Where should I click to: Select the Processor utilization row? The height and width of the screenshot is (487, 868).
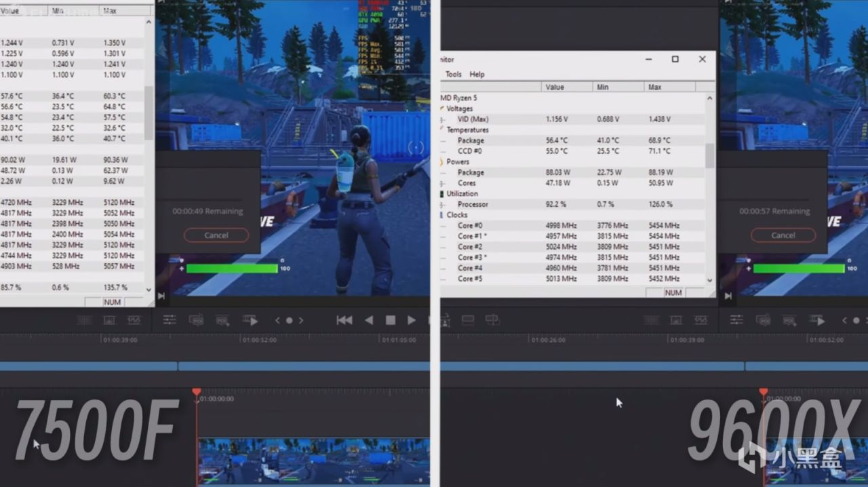(573, 204)
